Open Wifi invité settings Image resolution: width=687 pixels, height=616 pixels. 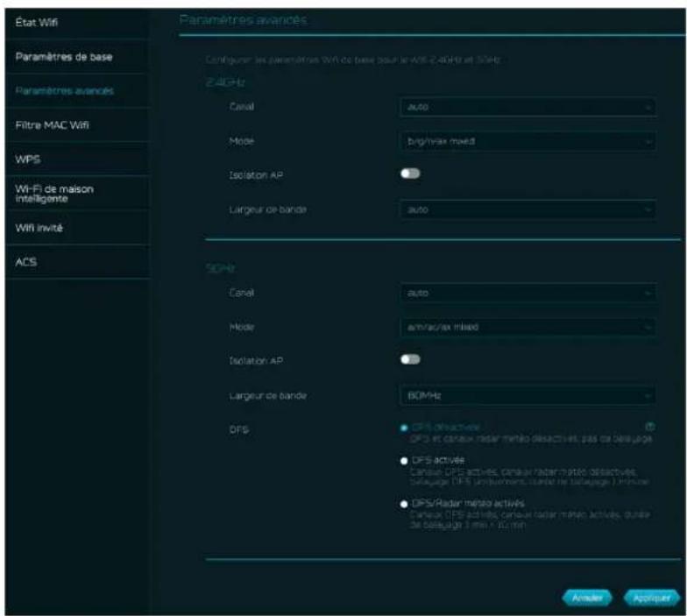[39, 228]
